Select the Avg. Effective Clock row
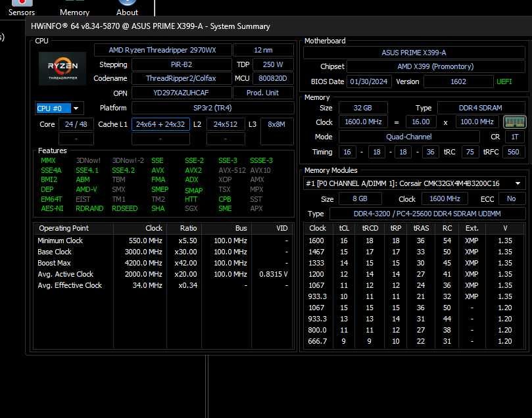532x418 pixels. pyautogui.click(x=163, y=285)
